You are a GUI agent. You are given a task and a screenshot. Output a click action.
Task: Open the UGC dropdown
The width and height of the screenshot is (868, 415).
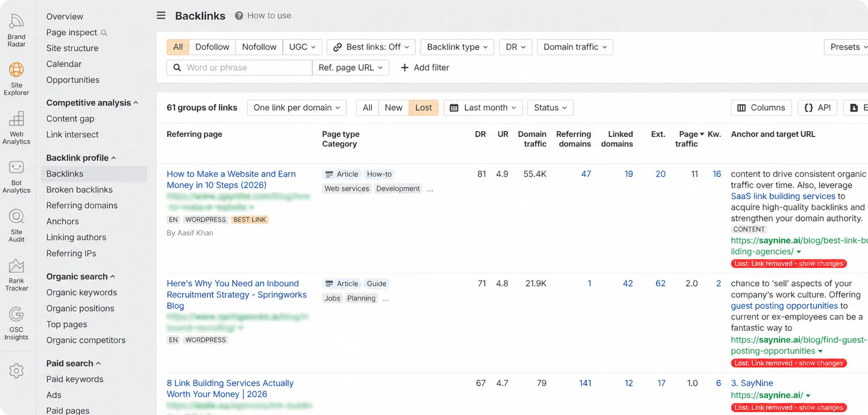click(x=302, y=47)
